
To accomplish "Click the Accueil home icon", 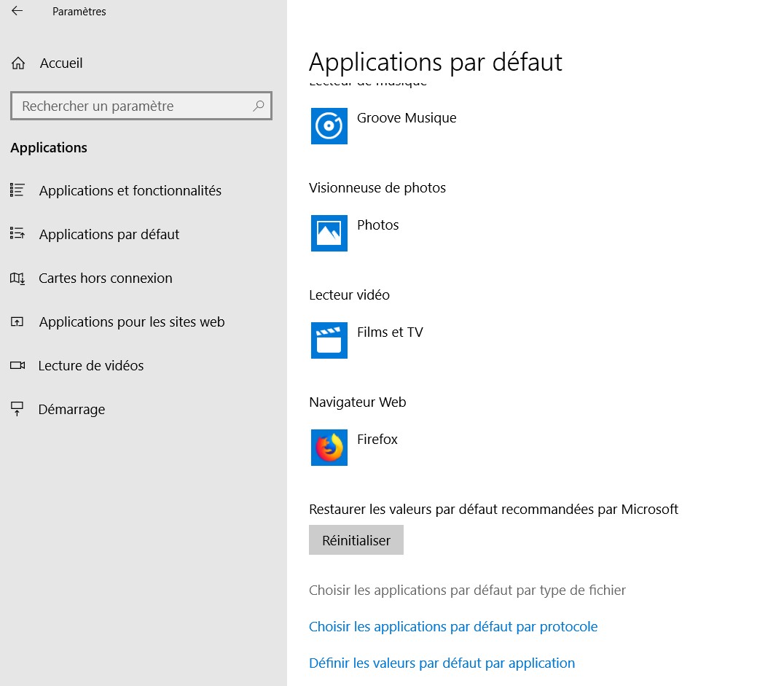I will coord(19,63).
